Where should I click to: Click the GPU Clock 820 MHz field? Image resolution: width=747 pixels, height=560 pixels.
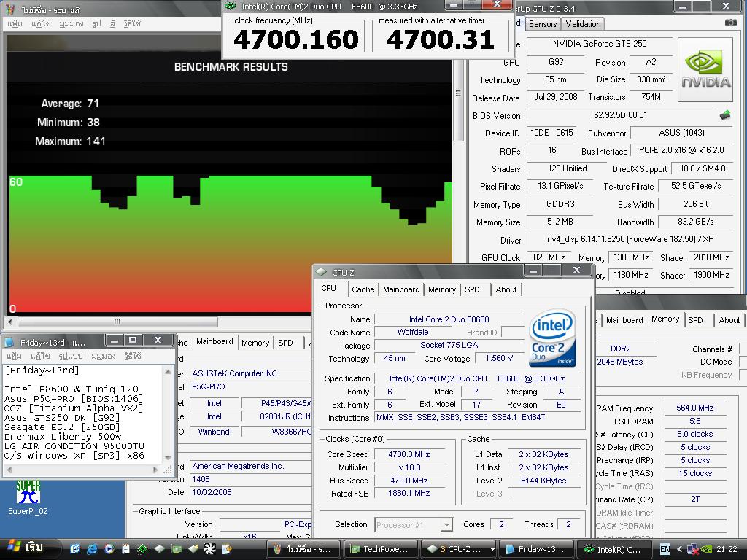[549, 257]
